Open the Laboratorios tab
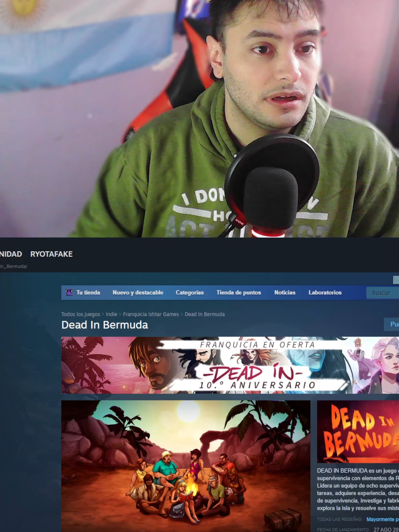The image size is (399, 532). coord(325,293)
